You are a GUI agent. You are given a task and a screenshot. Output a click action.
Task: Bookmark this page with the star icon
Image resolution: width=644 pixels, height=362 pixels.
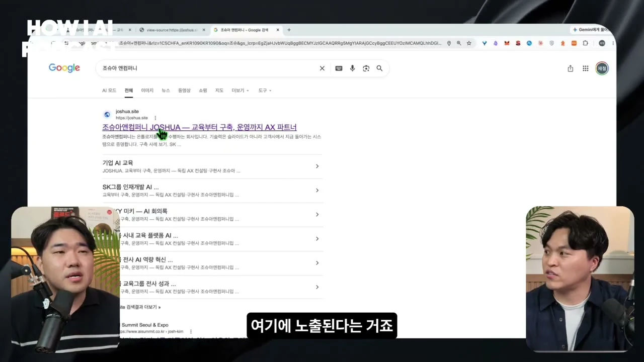pyautogui.click(x=469, y=43)
